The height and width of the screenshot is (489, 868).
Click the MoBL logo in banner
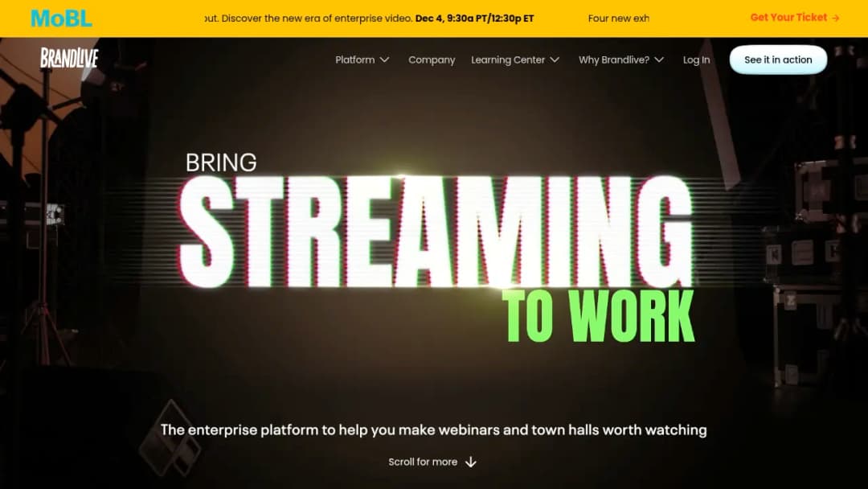tap(61, 18)
